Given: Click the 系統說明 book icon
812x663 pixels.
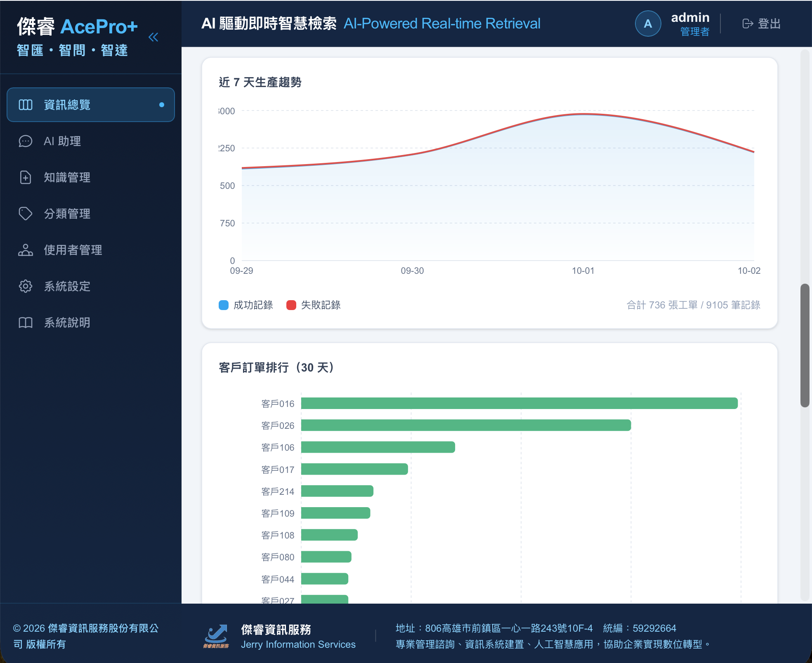Looking at the screenshot, I should 26,322.
